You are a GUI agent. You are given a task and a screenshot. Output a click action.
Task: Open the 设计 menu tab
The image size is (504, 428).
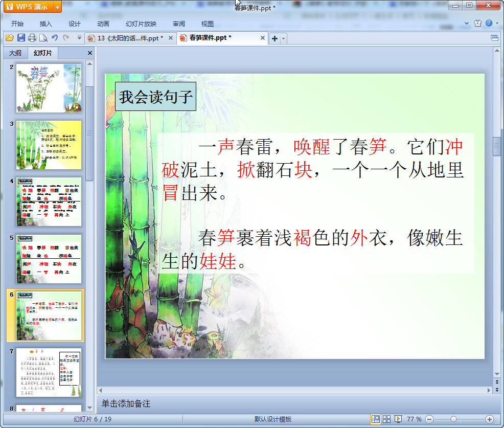coord(74,24)
